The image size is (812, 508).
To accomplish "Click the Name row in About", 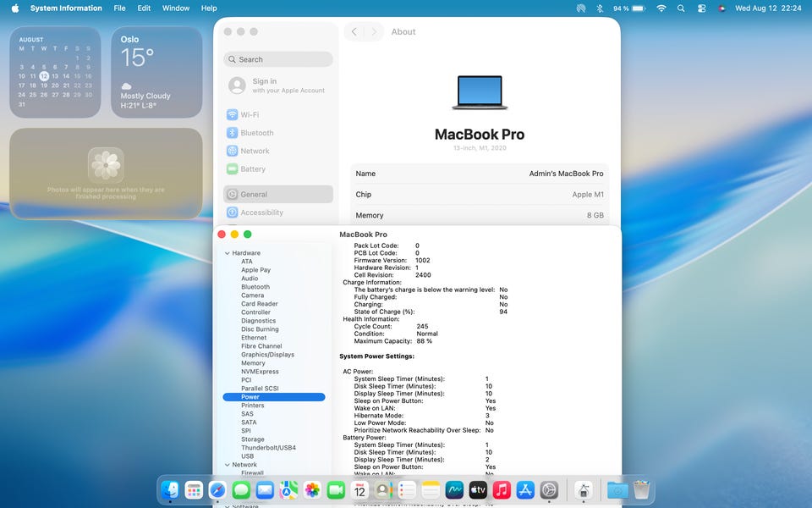I will click(x=480, y=174).
